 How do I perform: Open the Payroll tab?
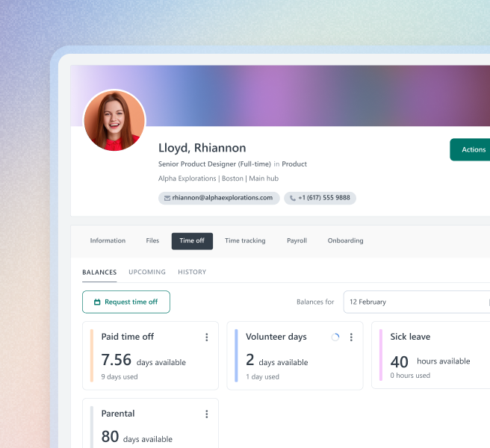tap(297, 240)
